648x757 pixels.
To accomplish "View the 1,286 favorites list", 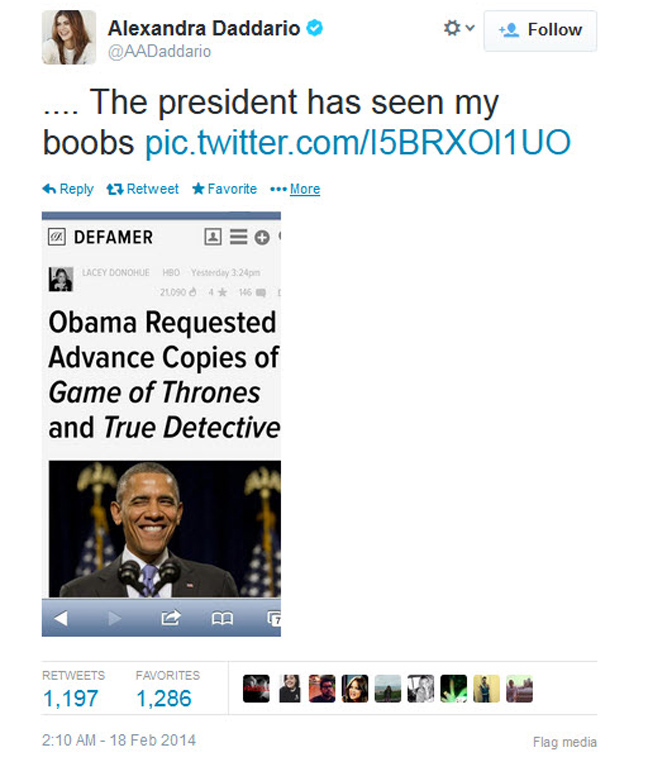I will (163, 698).
